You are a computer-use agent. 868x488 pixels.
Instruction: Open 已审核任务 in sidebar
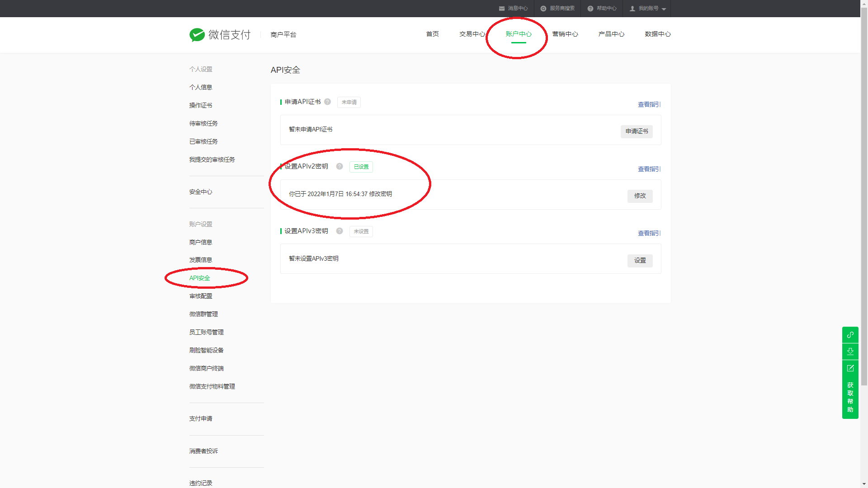[x=203, y=141]
